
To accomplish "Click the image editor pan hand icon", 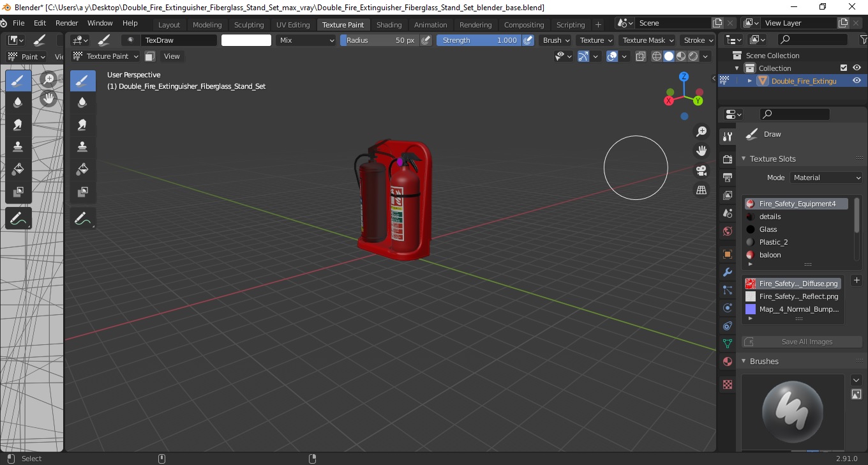I will click(49, 98).
